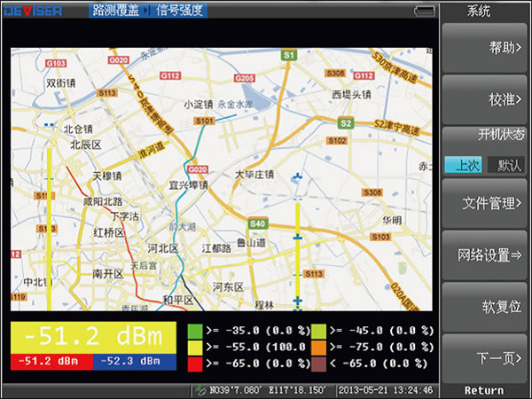
Task: Click the GPS satellite status icon
Action: [x=196, y=390]
